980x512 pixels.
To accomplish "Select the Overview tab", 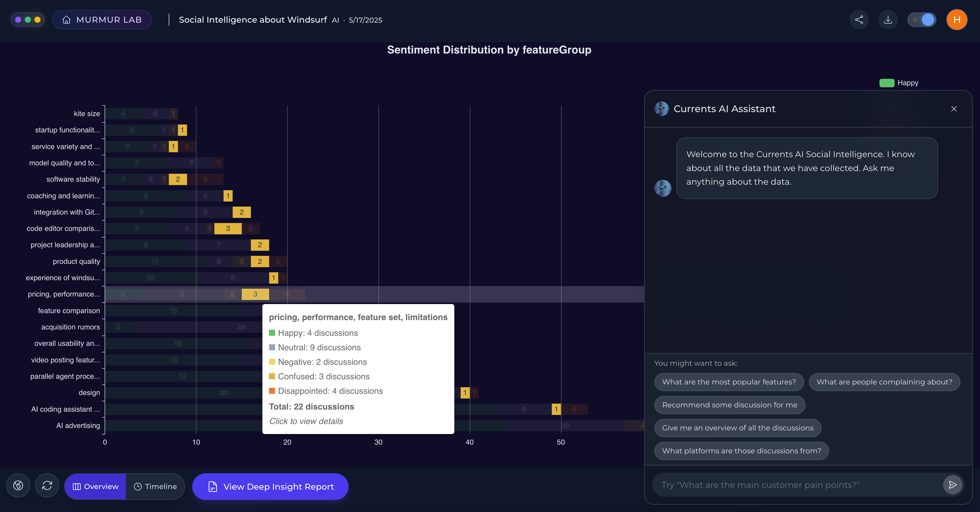I will 95,486.
